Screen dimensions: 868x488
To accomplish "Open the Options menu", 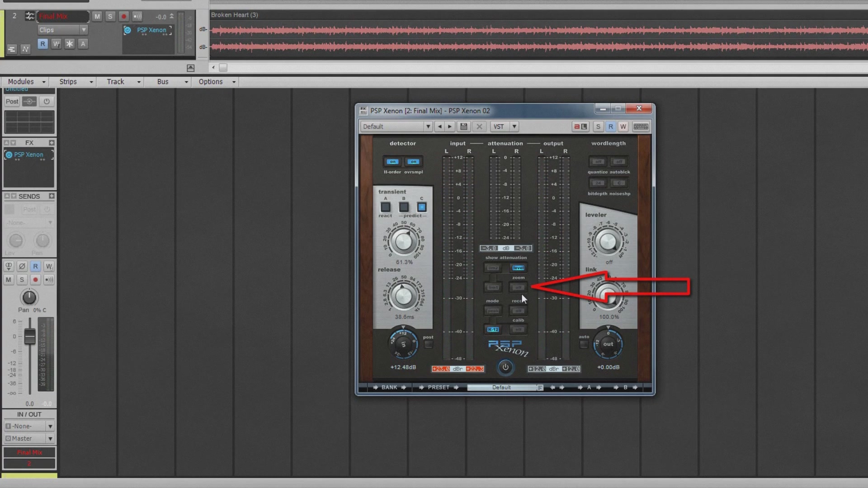I will [x=217, y=82].
